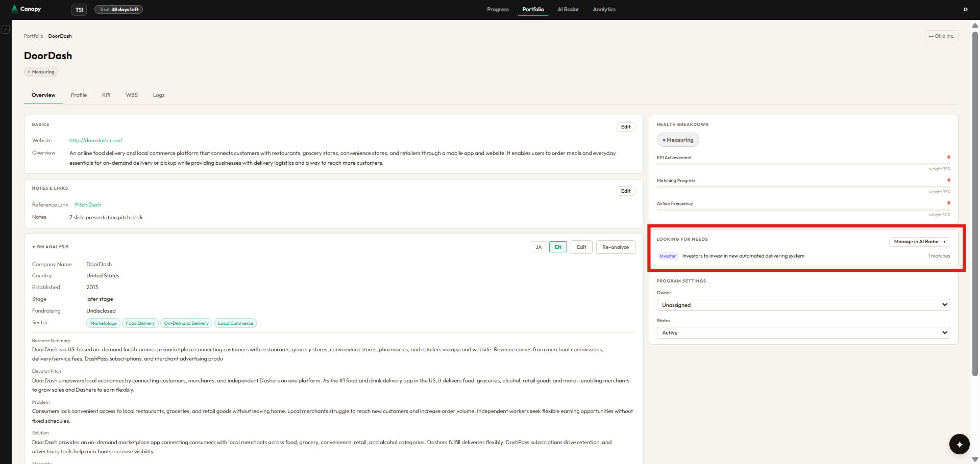Click the DoorDash page title

48,56
